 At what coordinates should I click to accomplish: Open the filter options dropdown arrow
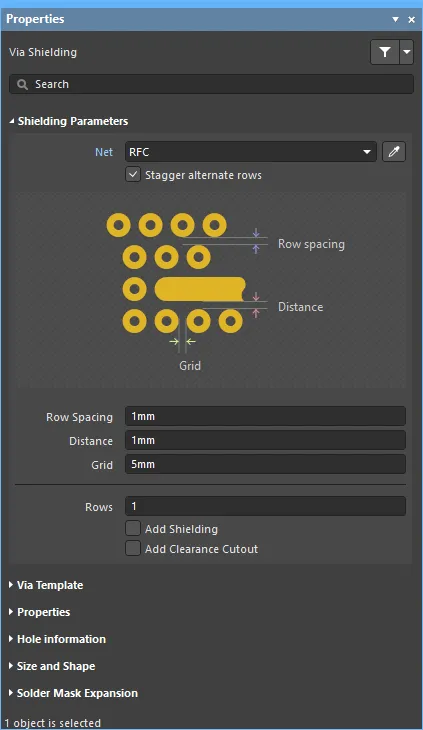coord(407,52)
